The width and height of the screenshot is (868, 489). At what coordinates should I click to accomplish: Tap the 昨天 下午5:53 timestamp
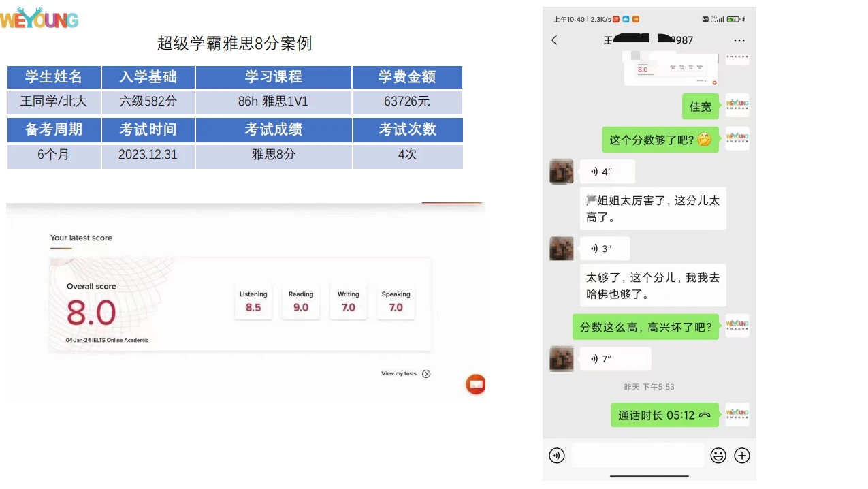(x=649, y=387)
